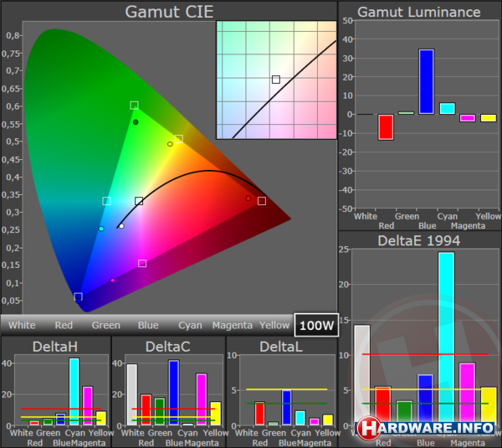502x448 pixels.
Task: Click the red bar in Gamut Luminance chart
Action: pos(386,127)
